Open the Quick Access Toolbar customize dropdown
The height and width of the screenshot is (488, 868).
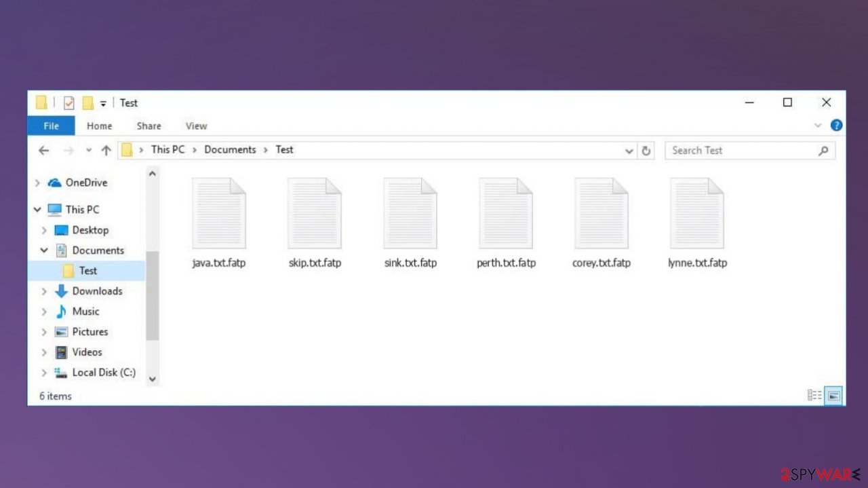click(x=104, y=102)
